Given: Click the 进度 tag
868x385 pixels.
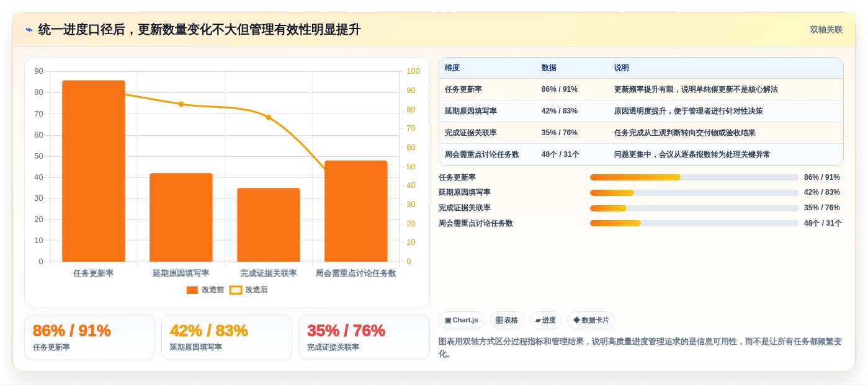Looking at the screenshot, I should (545, 321).
